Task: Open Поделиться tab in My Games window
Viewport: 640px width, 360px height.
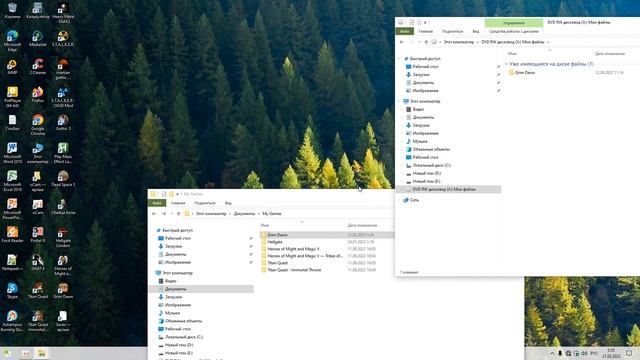Action: [x=205, y=203]
